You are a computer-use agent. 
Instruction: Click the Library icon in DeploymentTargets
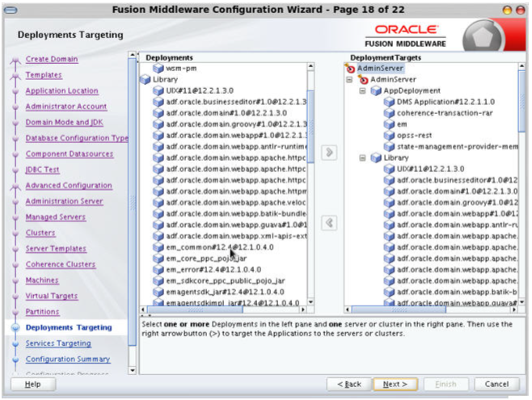[x=376, y=158]
